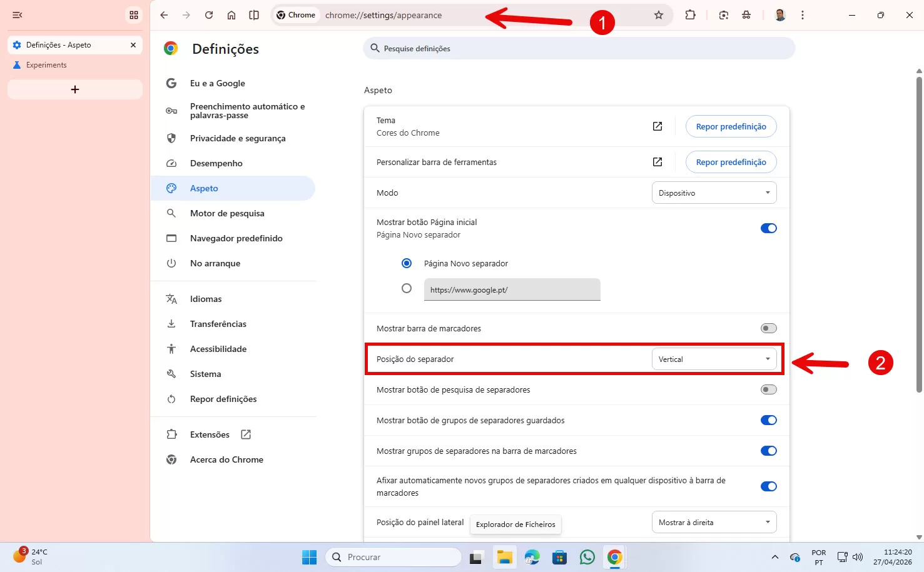Open the Modo dropdown
The width and height of the screenshot is (924, 572).
[714, 193]
